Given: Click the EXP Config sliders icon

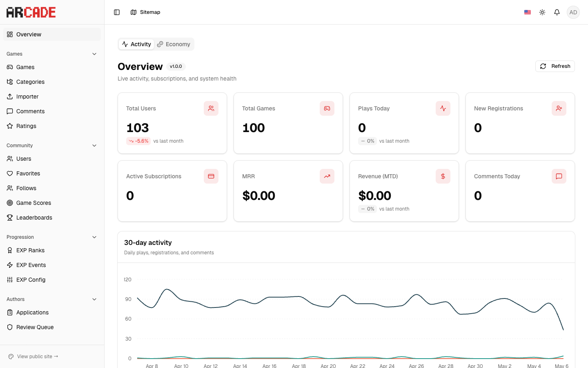Looking at the screenshot, I should click(10, 280).
